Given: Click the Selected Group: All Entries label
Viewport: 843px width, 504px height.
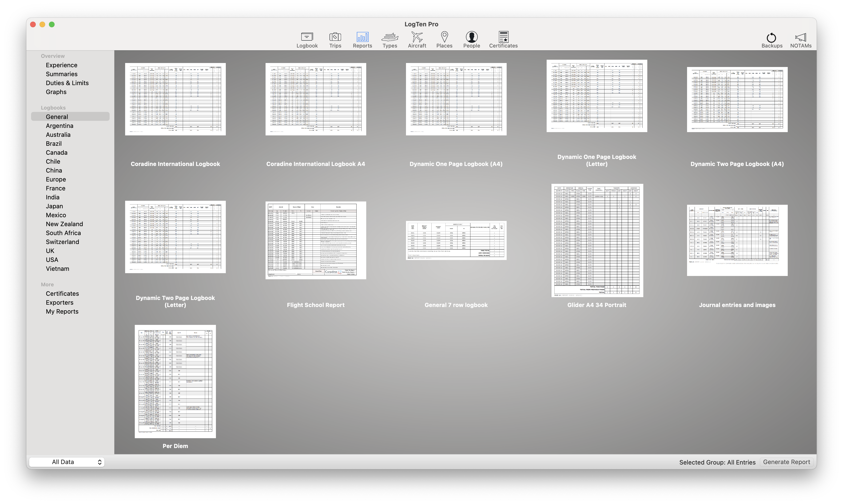Looking at the screenshot, I should point(717,462).
